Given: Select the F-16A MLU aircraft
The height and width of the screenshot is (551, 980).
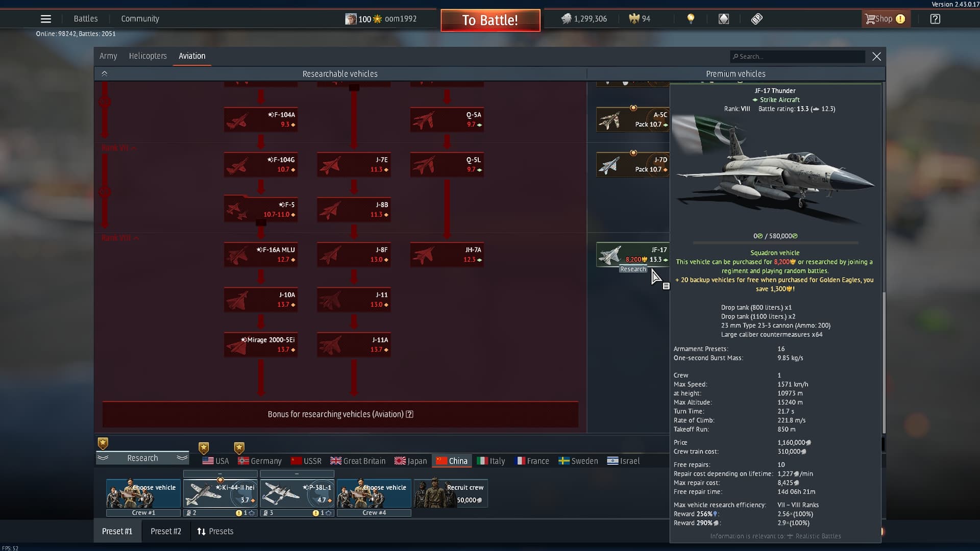Looking at the screenshot, I should pos(261,255).
